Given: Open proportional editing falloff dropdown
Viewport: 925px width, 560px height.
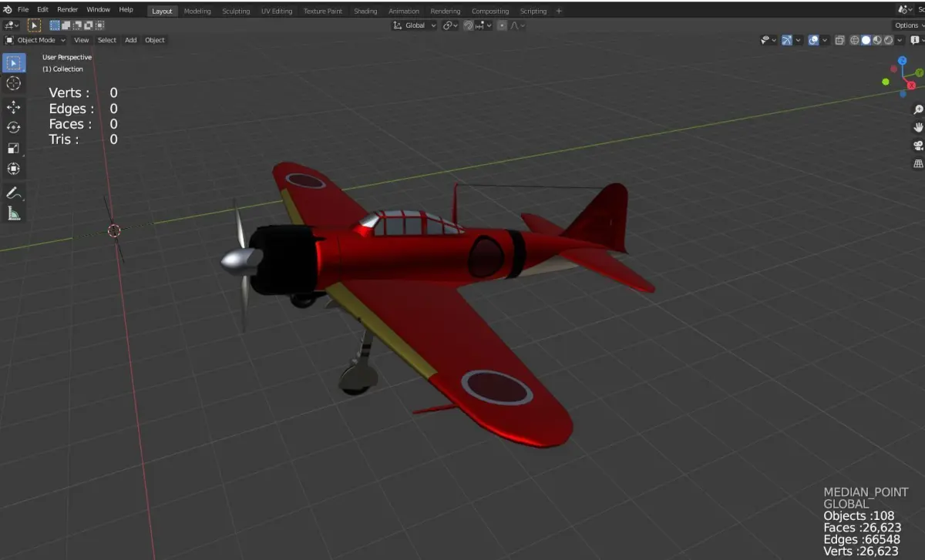Looking at the screenshot, I should tap(517, 25).
